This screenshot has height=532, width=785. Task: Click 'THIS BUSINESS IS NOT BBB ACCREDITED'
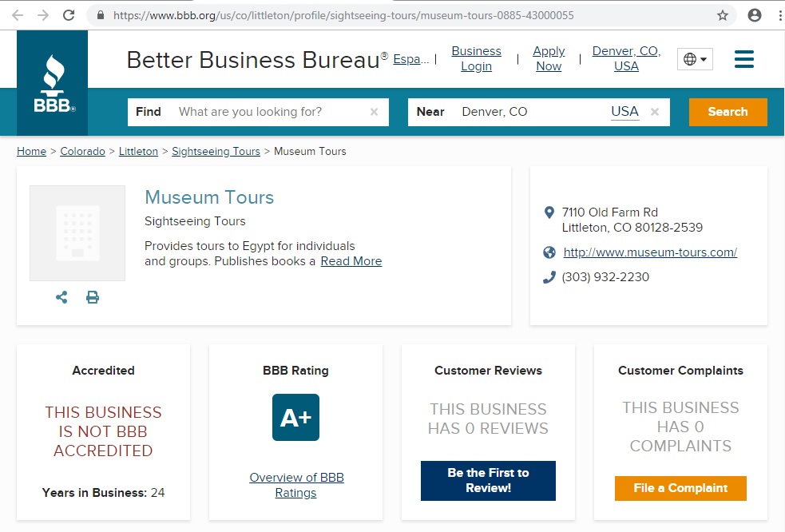(x=103, y=431)
